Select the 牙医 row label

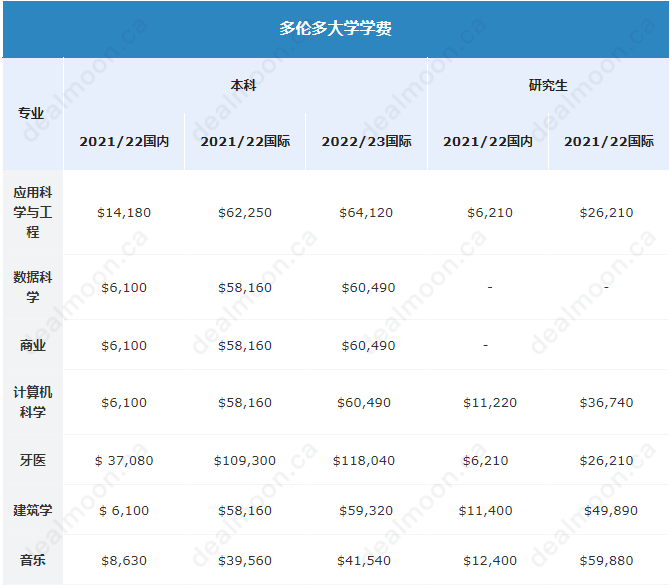[x=32, y=460]
